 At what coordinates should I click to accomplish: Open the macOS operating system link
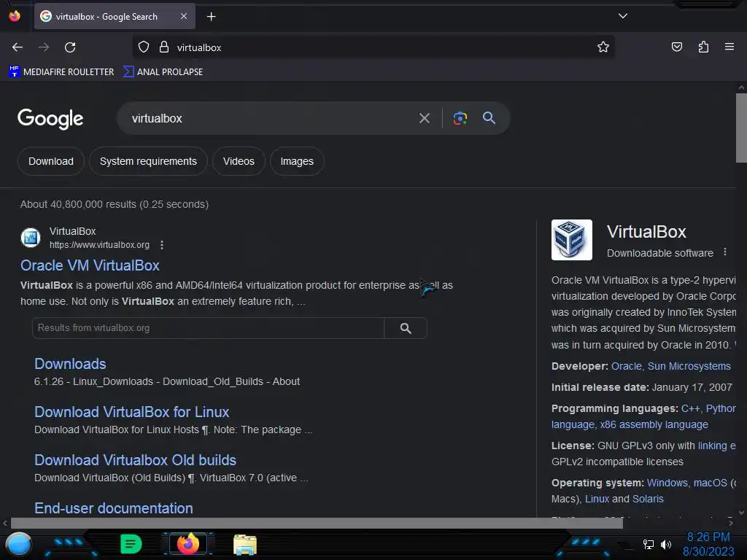[710, 483]
